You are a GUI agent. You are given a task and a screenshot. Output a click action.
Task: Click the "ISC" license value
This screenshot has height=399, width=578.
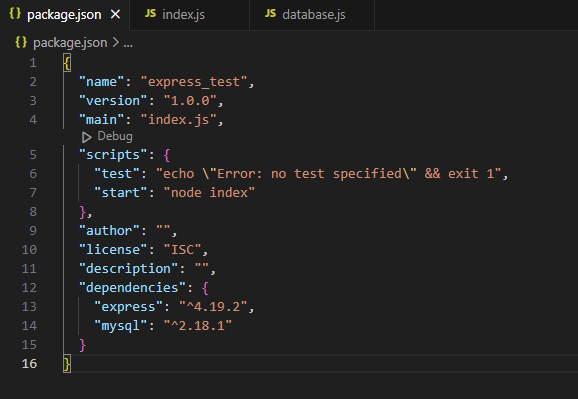coord(182,250)
